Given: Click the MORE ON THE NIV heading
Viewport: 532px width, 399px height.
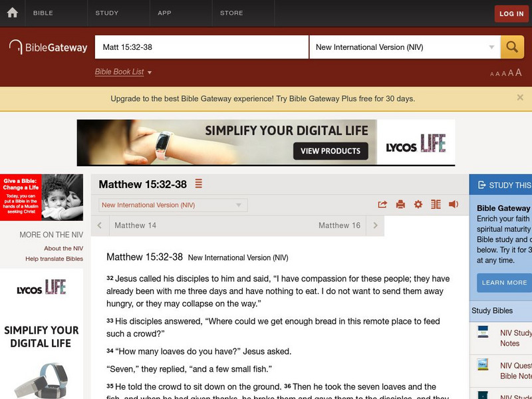Looking at the screenshot, I should [x=51, y=235].
